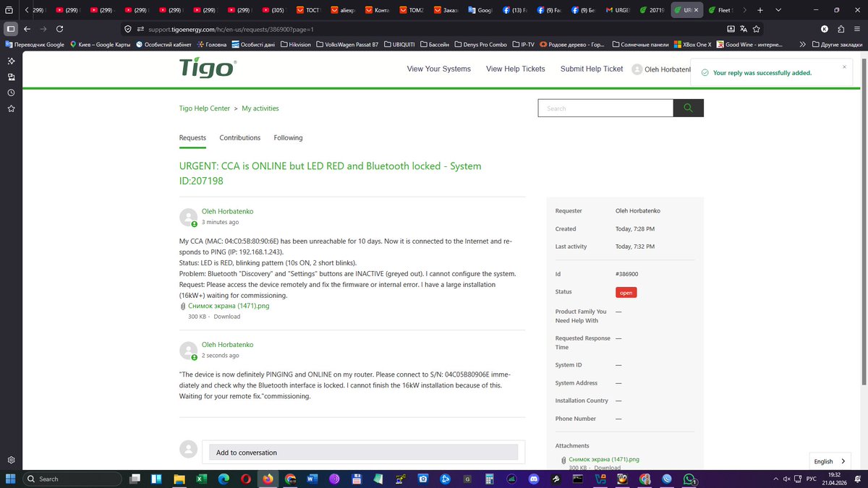868x488 pixels.
Task: Reload the page with the refresh icon
Action: pyautogui.click(x=60, y=30)
